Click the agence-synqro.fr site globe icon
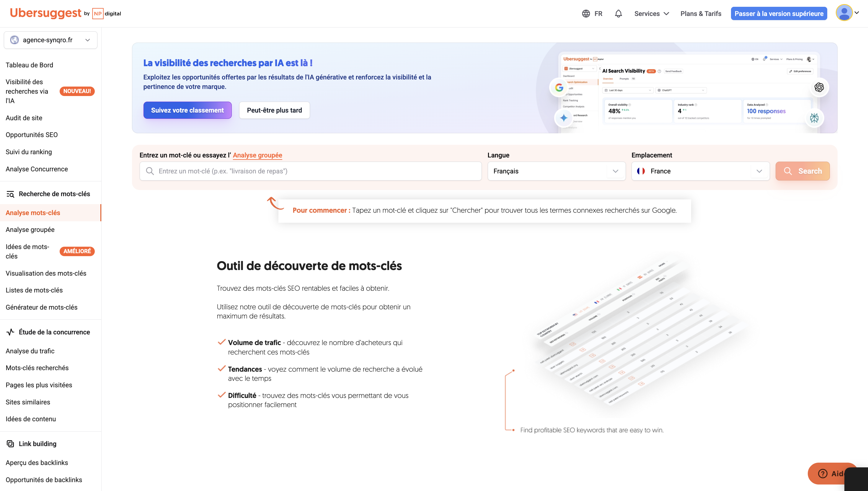This screenshot has height=491, width=868. coord(14,40)
